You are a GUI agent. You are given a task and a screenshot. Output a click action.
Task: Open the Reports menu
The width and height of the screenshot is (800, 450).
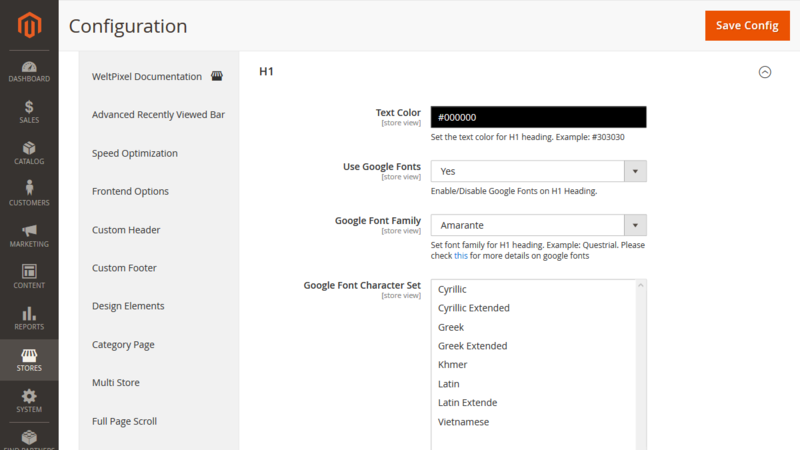pyautogui.click(x=29, y=318)
